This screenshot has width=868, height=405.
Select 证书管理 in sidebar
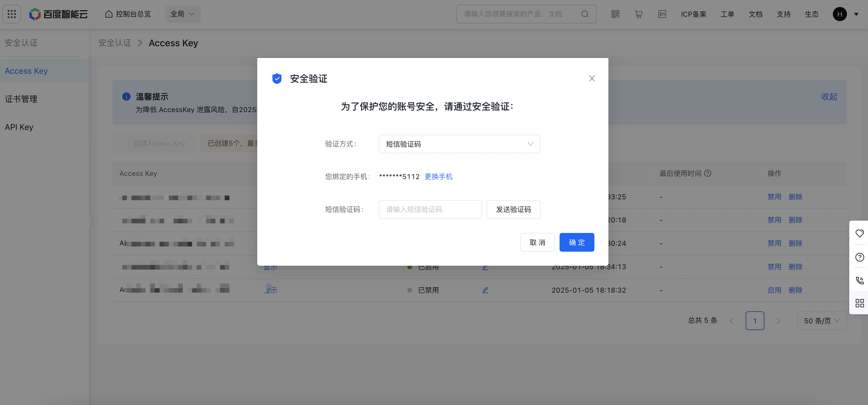44,99
